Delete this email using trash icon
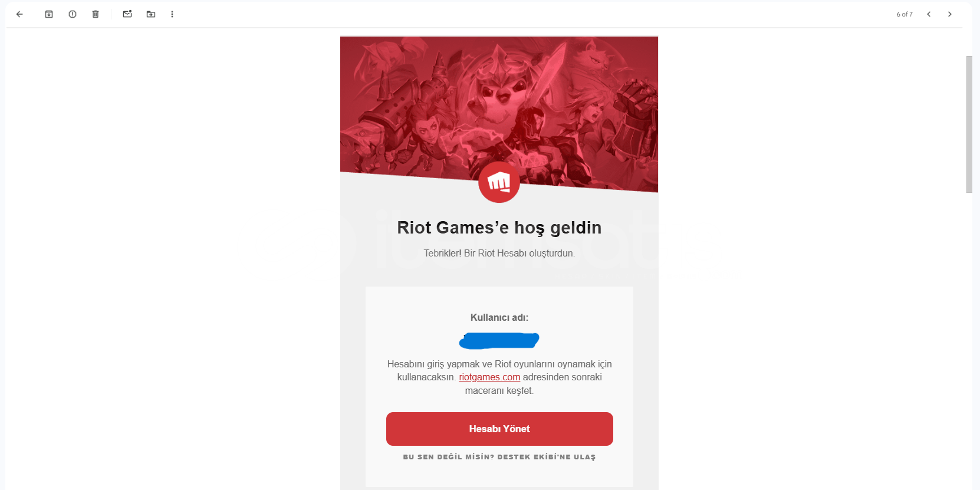This screenshot has height=490, width=980. 96,14
